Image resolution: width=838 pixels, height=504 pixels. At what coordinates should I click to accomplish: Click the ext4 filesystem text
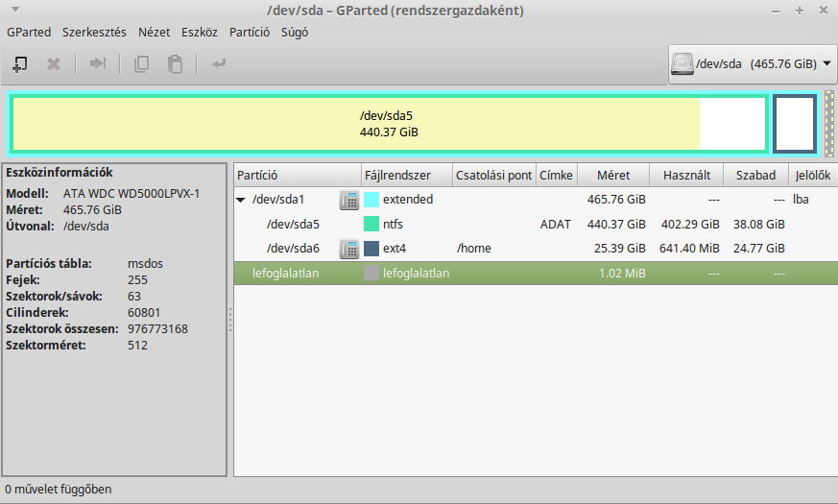[395, 249]
